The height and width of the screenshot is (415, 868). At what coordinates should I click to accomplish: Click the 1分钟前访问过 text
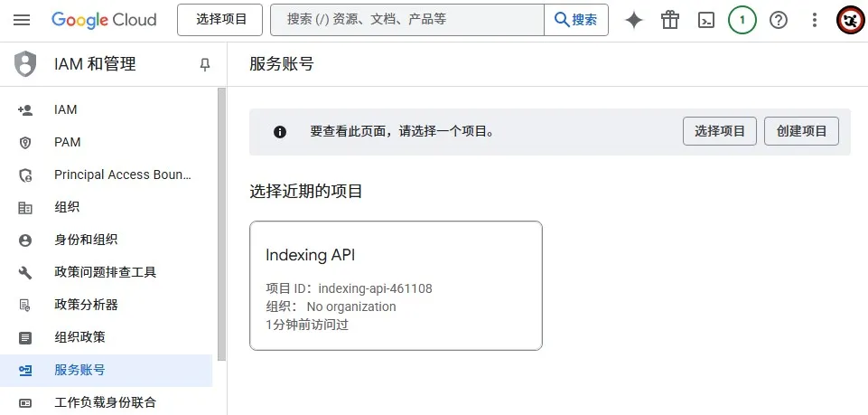[307, 325]
